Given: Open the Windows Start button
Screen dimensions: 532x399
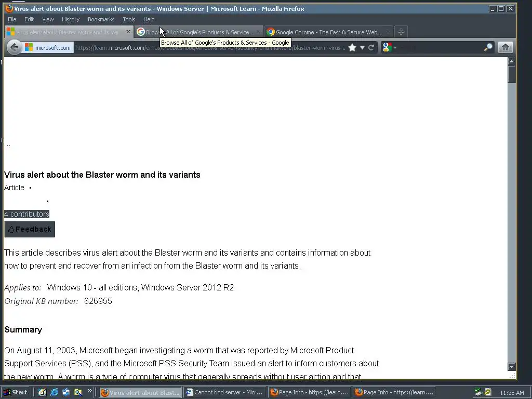Looking at the screenshot, I should 15,392.
